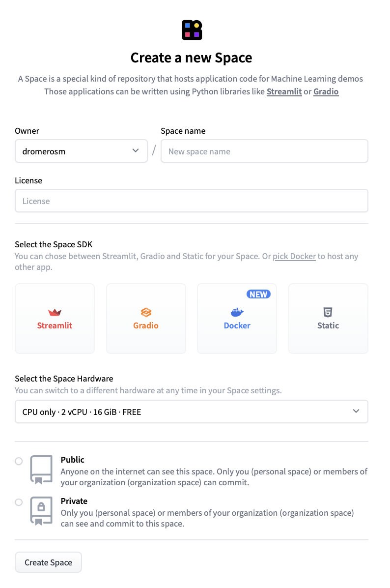390x588 pixels.
Task: Click the Create Space button
Action: click(48, 562)
